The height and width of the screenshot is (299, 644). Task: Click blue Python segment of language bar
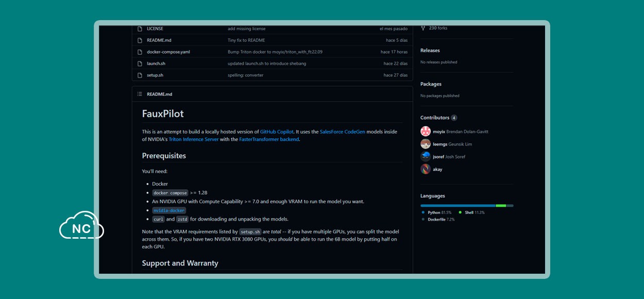458,206
